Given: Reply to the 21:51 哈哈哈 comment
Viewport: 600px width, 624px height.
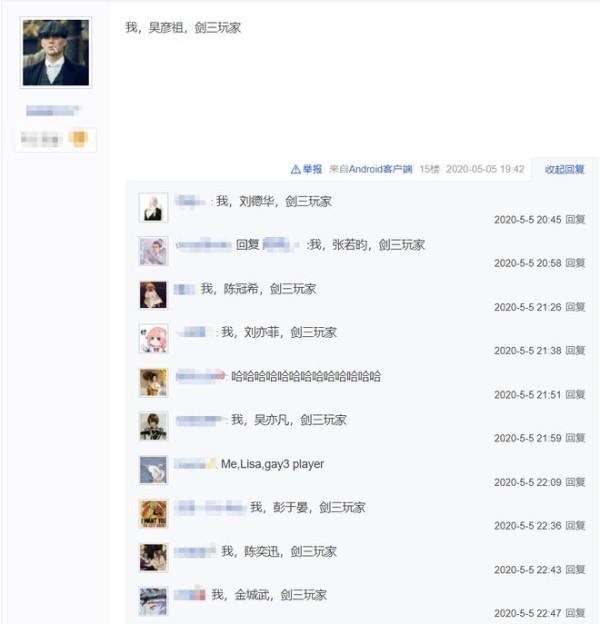Looking at the screenshot, I should [x=575, y=394].
